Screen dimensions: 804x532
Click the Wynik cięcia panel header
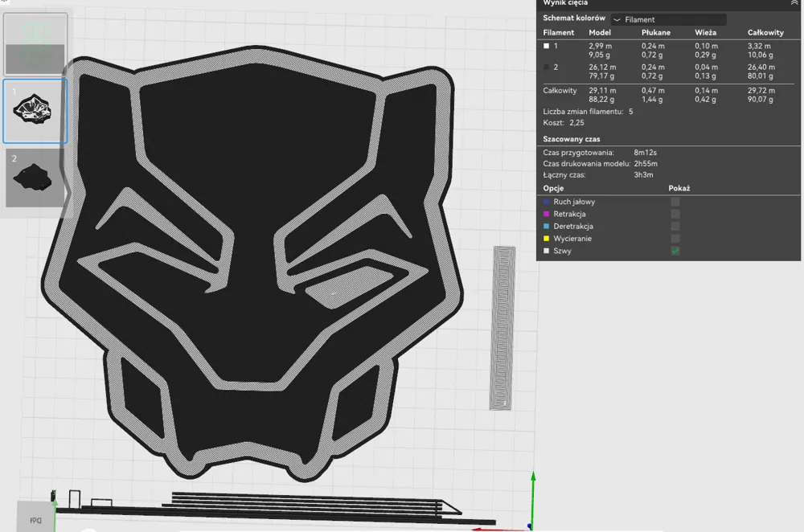coord(567,3)
